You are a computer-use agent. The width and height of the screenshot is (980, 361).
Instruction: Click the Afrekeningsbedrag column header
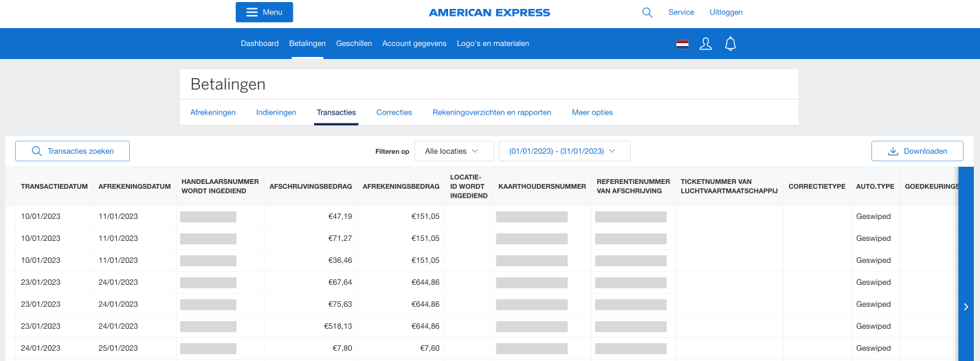(401, 187)
